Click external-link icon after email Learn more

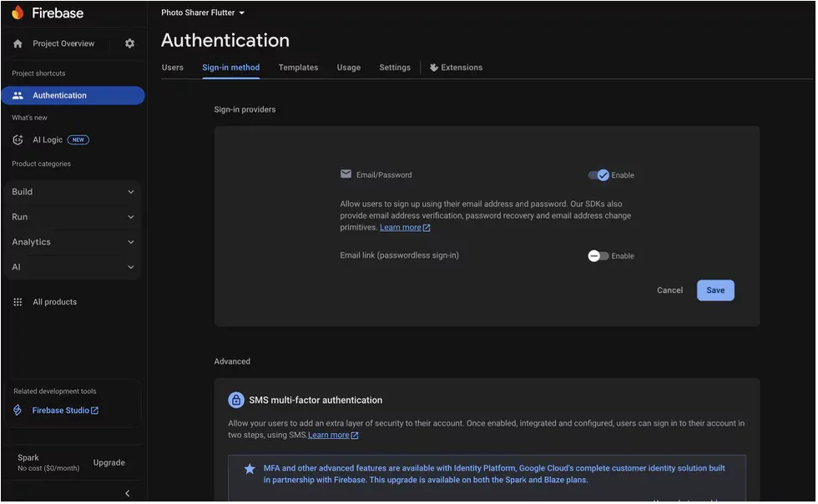point(427,228)
